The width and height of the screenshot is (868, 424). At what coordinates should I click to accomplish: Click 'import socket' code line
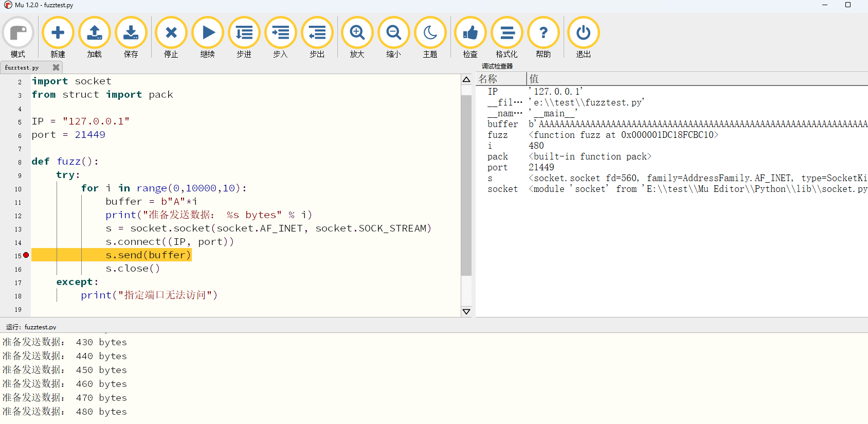coord(71,81)
